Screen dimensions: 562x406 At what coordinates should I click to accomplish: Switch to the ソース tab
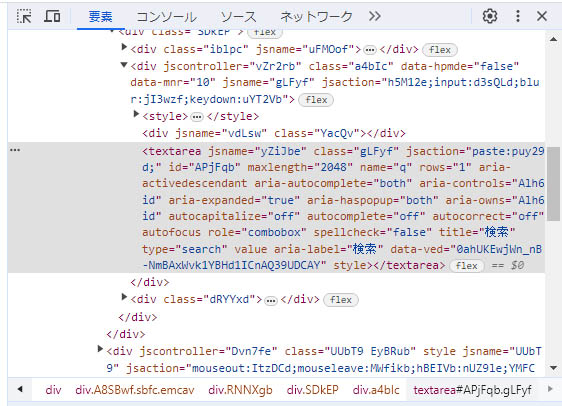(x=238, y=16)
